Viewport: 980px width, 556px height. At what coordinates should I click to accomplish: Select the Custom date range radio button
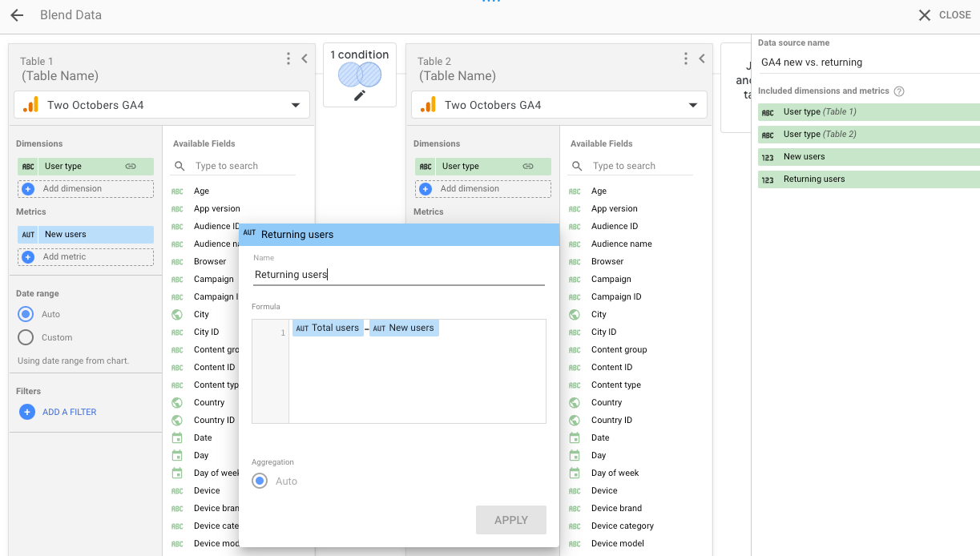point(27,337)
